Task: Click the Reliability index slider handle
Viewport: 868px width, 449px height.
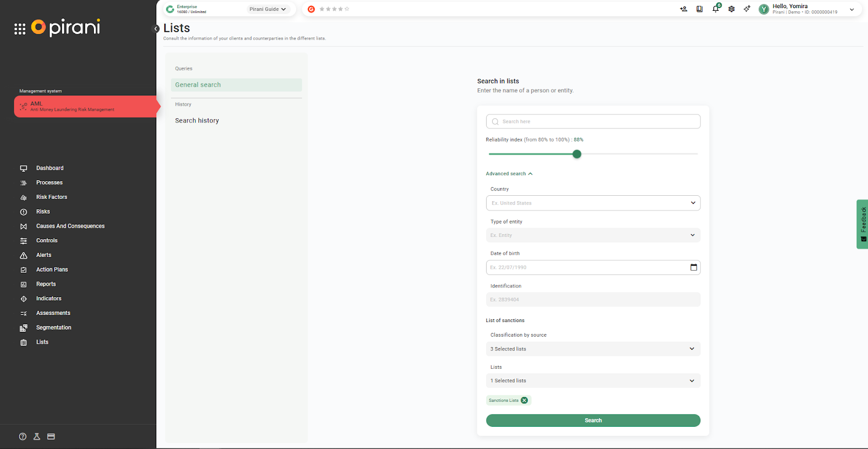Action: (x=577, y=154)
